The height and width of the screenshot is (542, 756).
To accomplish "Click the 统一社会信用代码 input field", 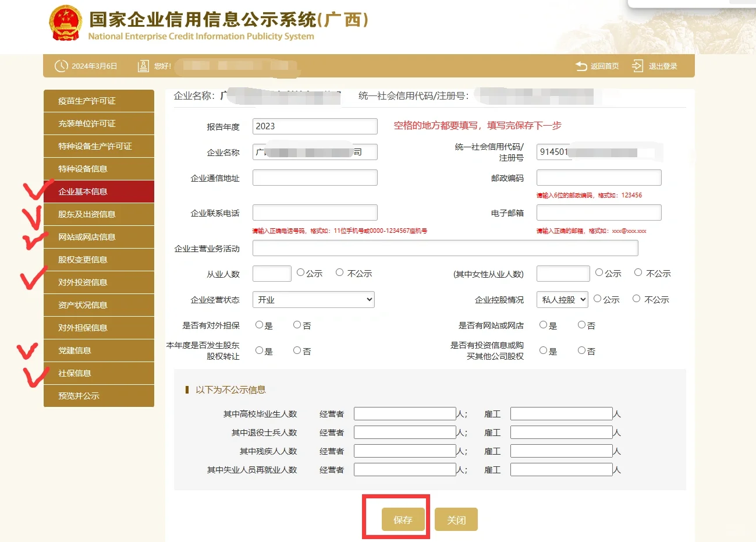I will [x=599, y=152].
